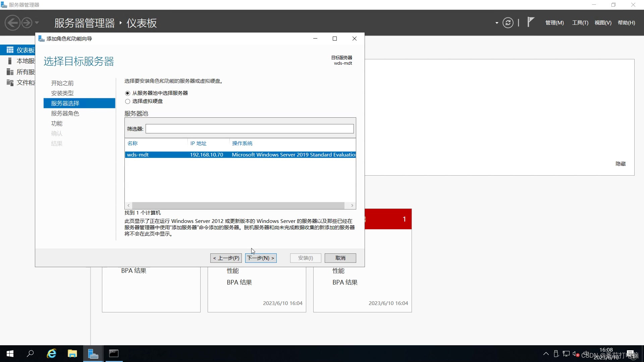Open the navigation history dropdown arrow
This screenshot has width=644, height=362.
click(37, 23)
